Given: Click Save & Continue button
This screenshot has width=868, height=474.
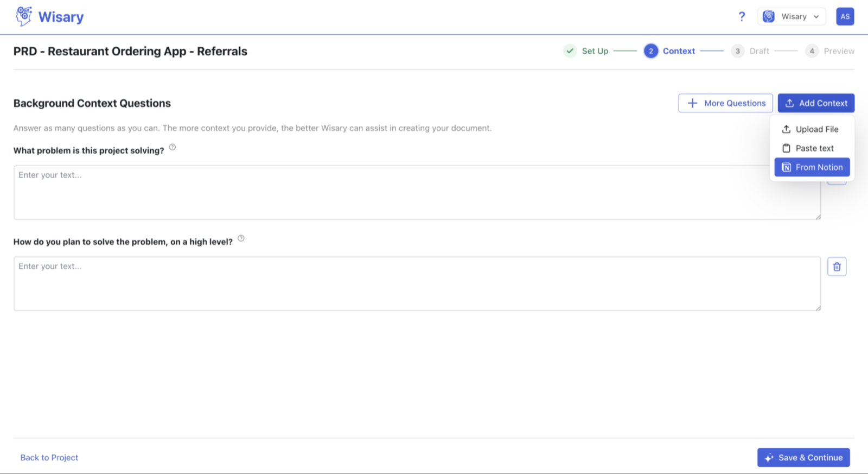Looking at the screenshot, I should pos(803,458).
